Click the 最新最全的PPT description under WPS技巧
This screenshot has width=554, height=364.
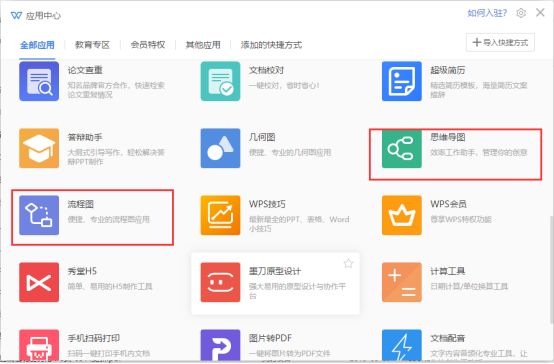pyautogui.click(x=299, y=224)
